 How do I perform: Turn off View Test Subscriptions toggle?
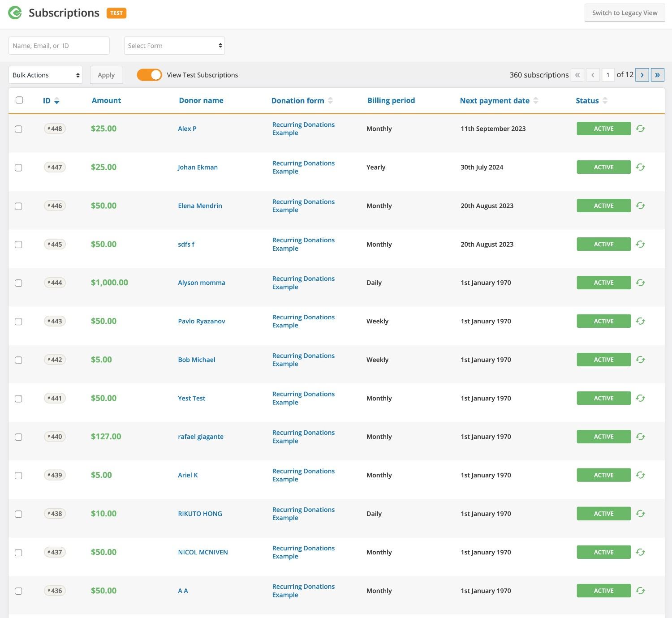click(149, 75)
